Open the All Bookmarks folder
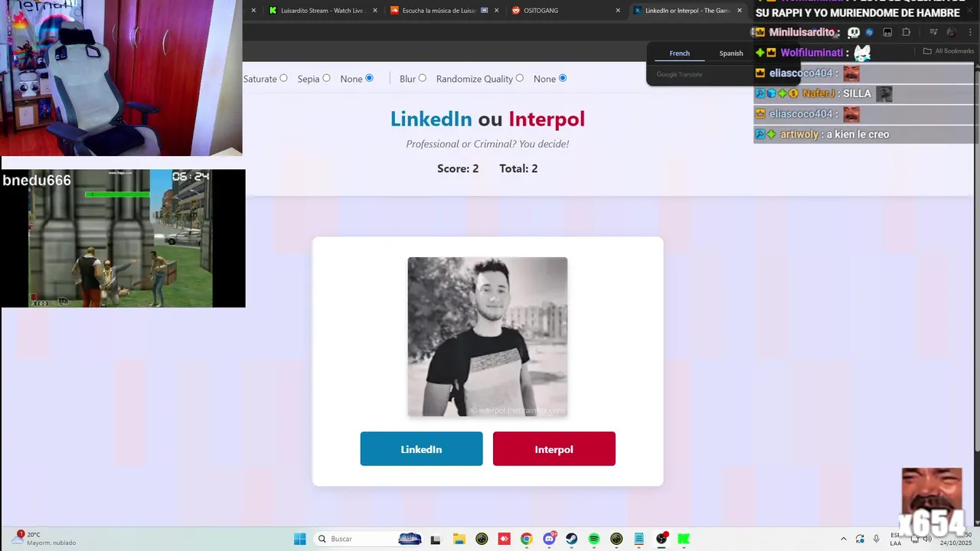980x551 pixels. click(x=949, y=51)
